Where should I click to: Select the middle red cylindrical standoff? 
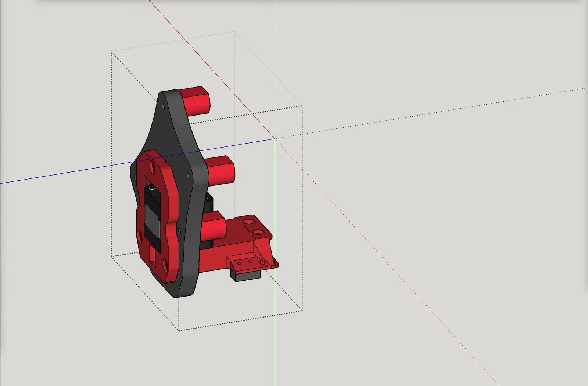(x=221, y=170)
